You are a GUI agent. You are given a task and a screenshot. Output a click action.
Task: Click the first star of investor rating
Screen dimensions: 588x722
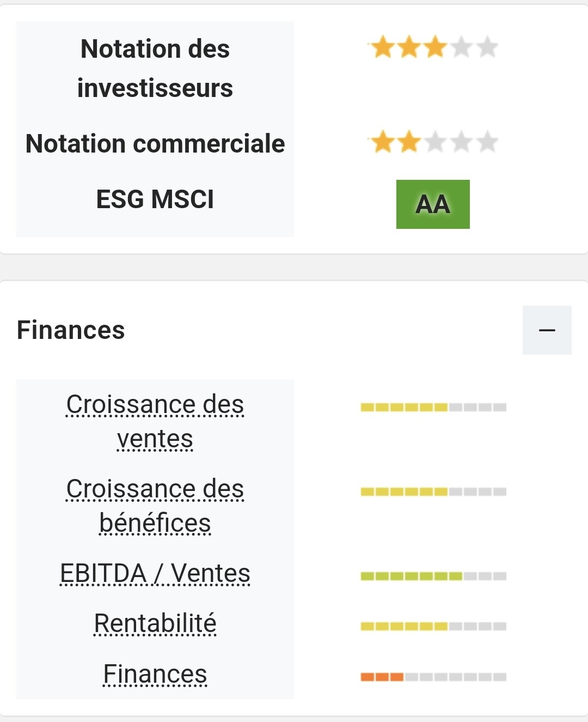[x=383, y=47]
